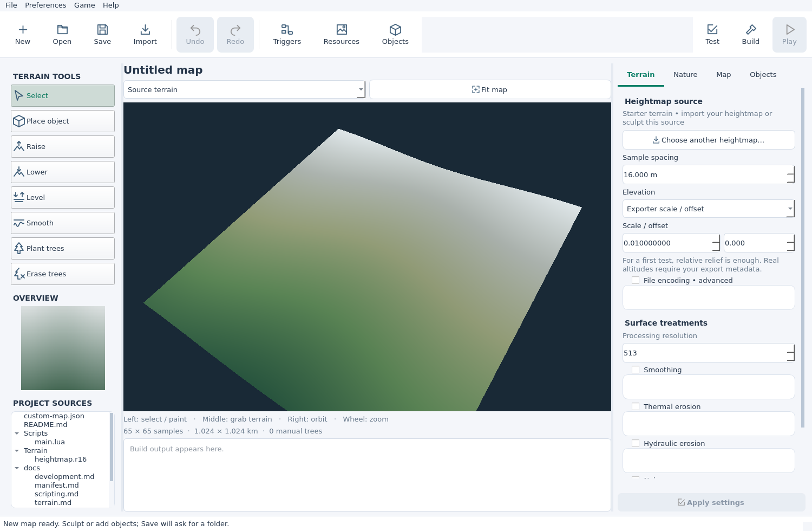Image resolution: width=812 pixels, height=531 pixels.
Task: Click the overview minimap thumbnail
Action: pyautogui.click(x=63, y=348)
